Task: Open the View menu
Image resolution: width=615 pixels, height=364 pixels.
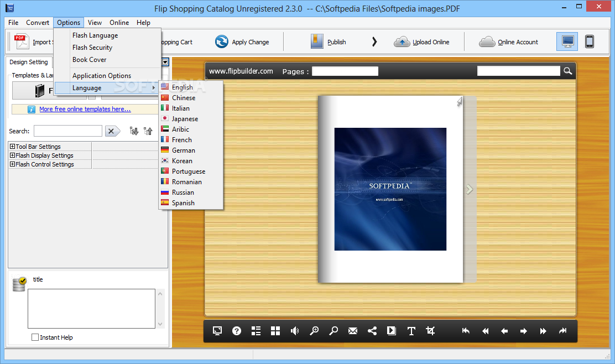Action: click(x=95, y=22)
